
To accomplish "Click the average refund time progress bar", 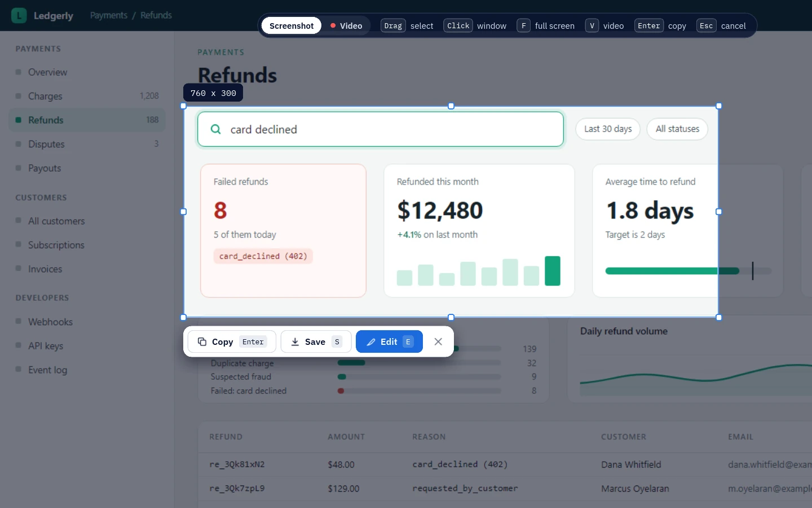I will [688, 271].
